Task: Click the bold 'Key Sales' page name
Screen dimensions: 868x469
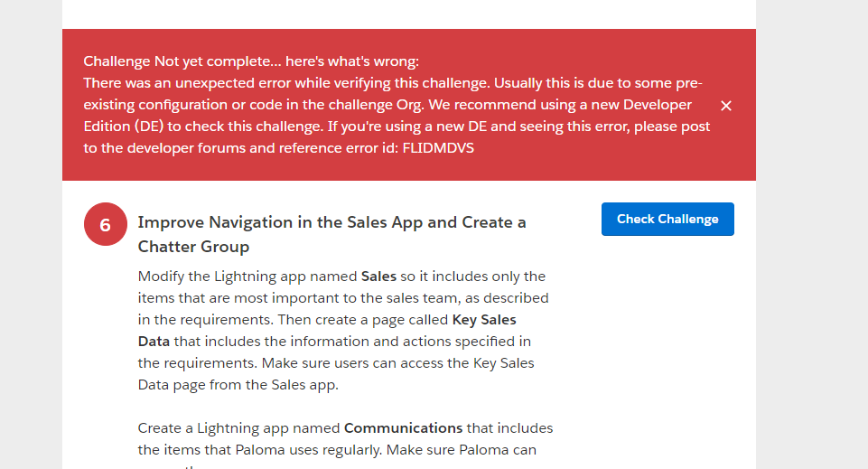Action: [483, 320]
